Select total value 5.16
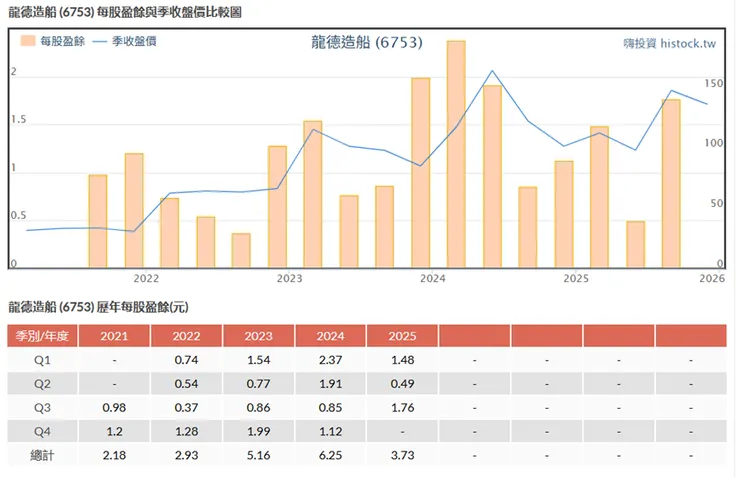 click(x=259, y=455)
